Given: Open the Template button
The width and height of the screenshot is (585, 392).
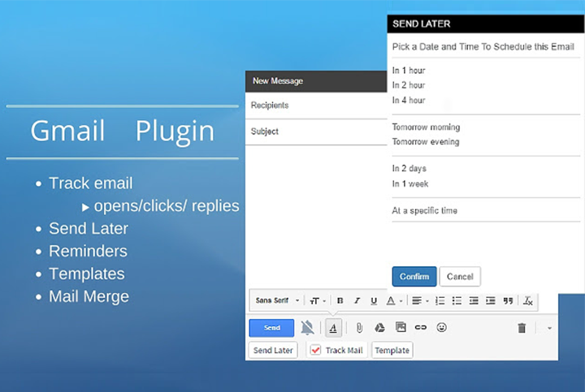Looking at the screenshot, I should [x=392, y=351].
